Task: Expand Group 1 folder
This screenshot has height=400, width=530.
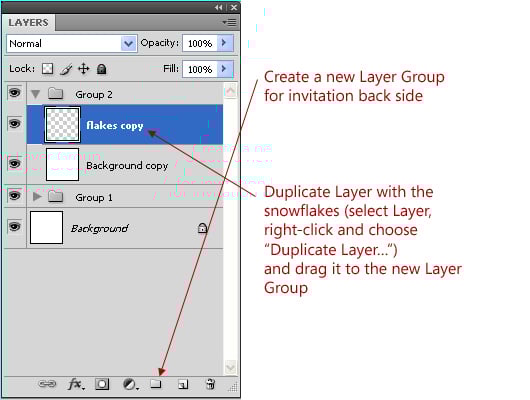Action: 37,196
